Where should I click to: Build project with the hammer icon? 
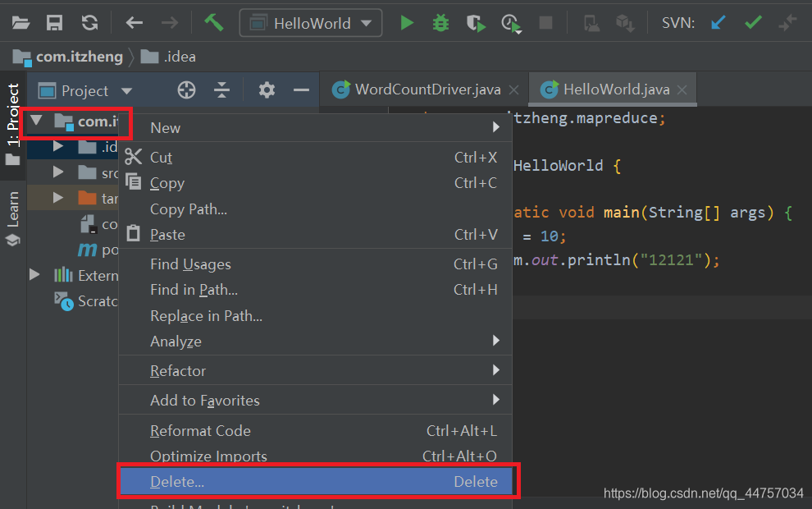coord(214,22)
